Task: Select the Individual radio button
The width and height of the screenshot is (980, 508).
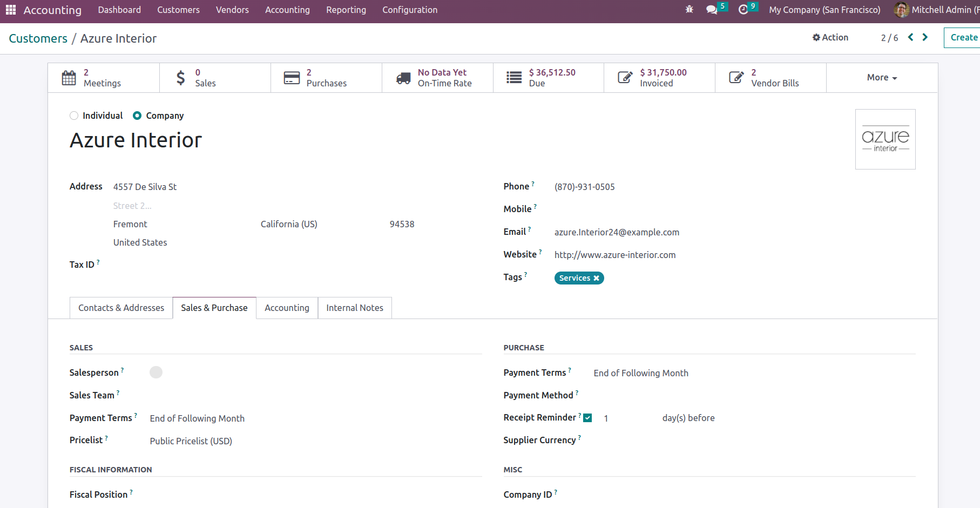Action: [74, 116]
